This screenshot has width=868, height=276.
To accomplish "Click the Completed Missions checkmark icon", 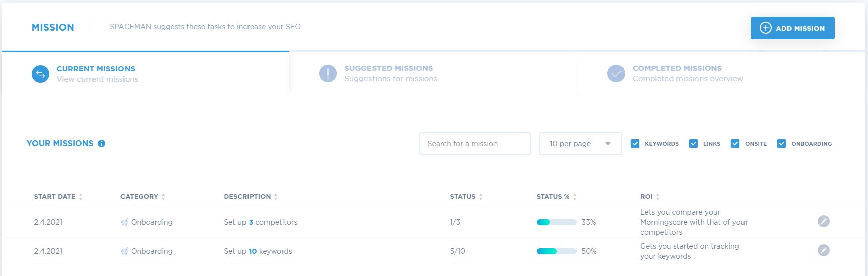I will pos(616,74).
